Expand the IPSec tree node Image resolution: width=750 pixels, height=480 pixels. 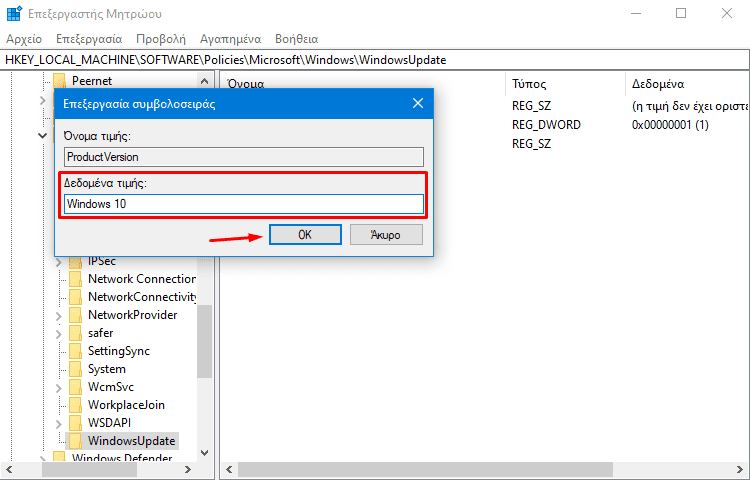click(58, 262)
